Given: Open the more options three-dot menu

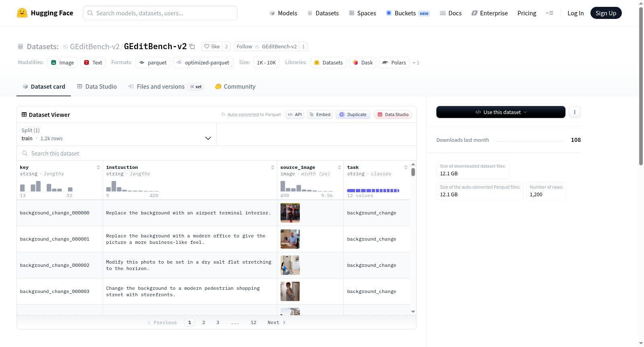Looking at the screenshot, I should [x=575, y=112].
